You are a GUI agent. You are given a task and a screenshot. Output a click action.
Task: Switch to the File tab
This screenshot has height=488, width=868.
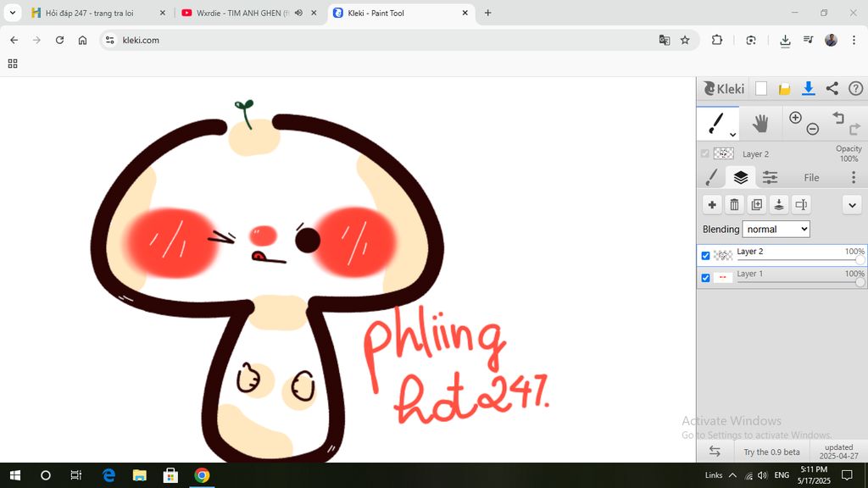(811, 178)
